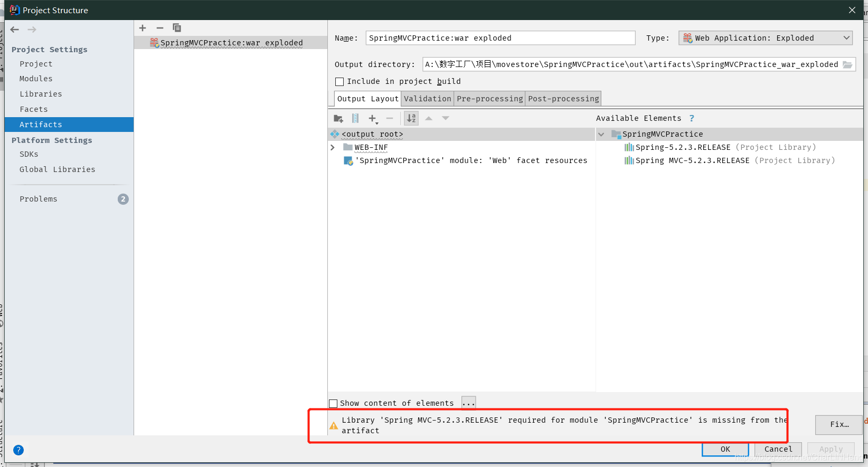Screen dimensions: 868x467
Task: Enable Show content of elements checkbox
Action: click(x=333, y=404)
